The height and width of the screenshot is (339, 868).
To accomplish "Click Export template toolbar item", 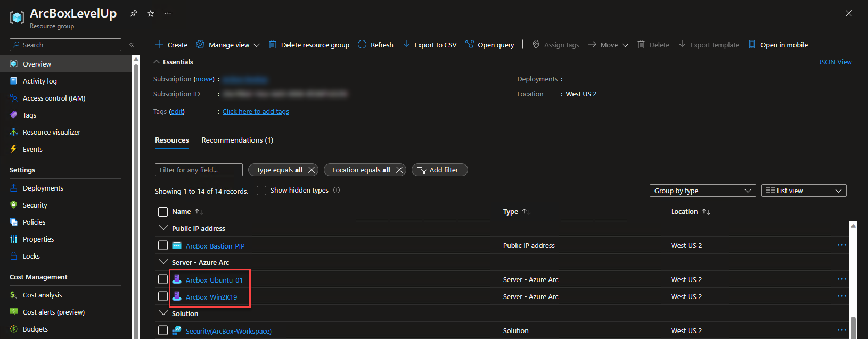I will pyautogui.click(x=709, y=45).
